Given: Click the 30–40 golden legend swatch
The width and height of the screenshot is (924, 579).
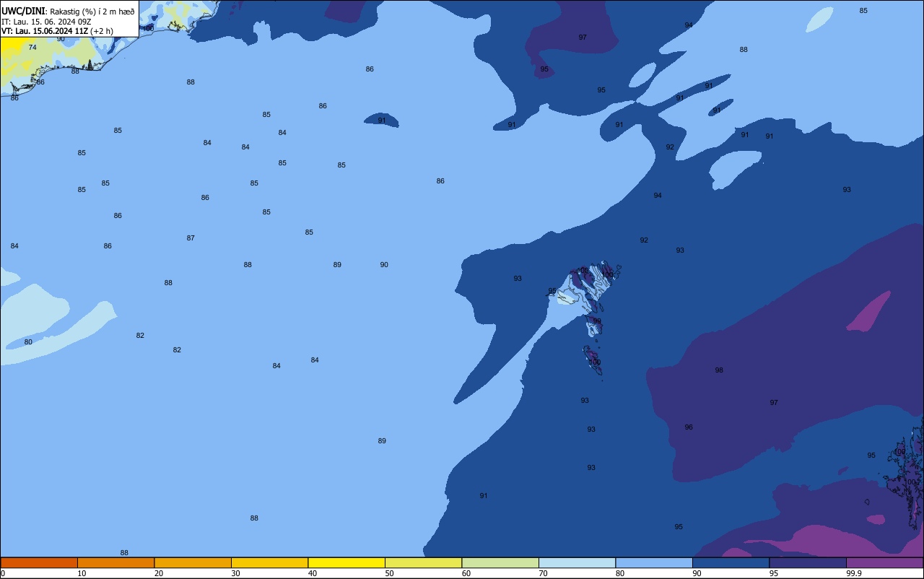Looking at the screenshot, I should coord(269,562).
